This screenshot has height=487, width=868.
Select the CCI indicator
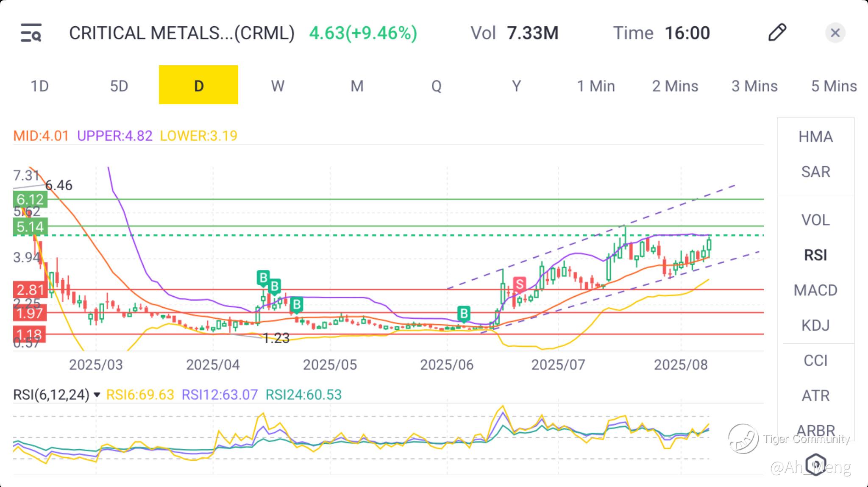[815, 361]
